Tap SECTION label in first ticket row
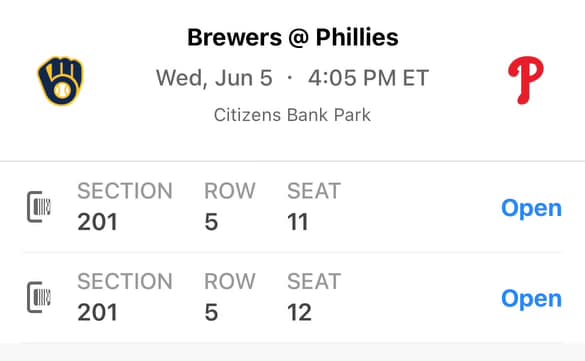This screenshot has height=361, width=585. [125, 191]
